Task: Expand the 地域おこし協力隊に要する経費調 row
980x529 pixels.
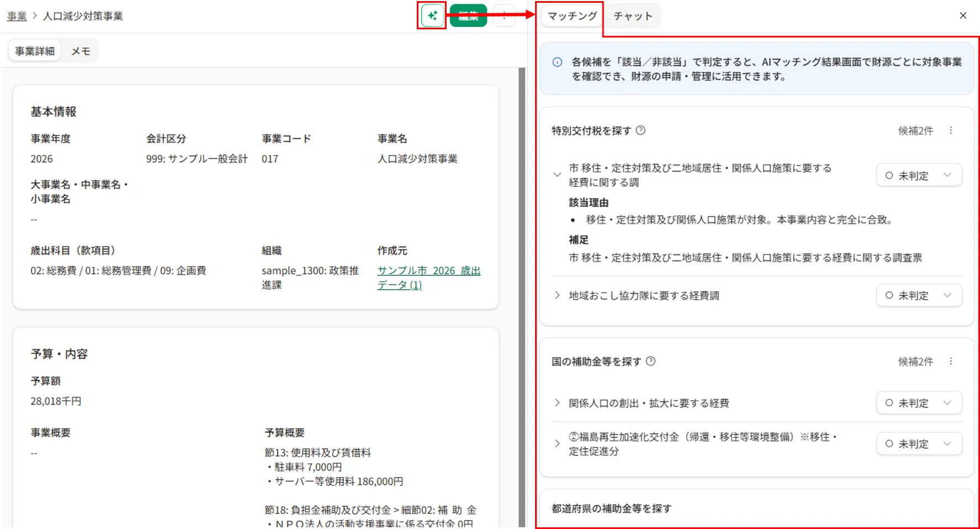Action: coord(557,295)
